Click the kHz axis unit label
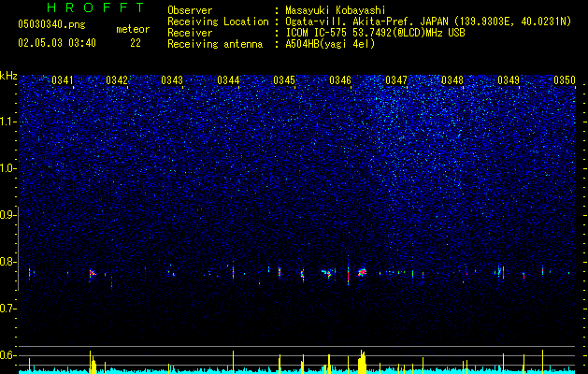 [x=8, y=76]
